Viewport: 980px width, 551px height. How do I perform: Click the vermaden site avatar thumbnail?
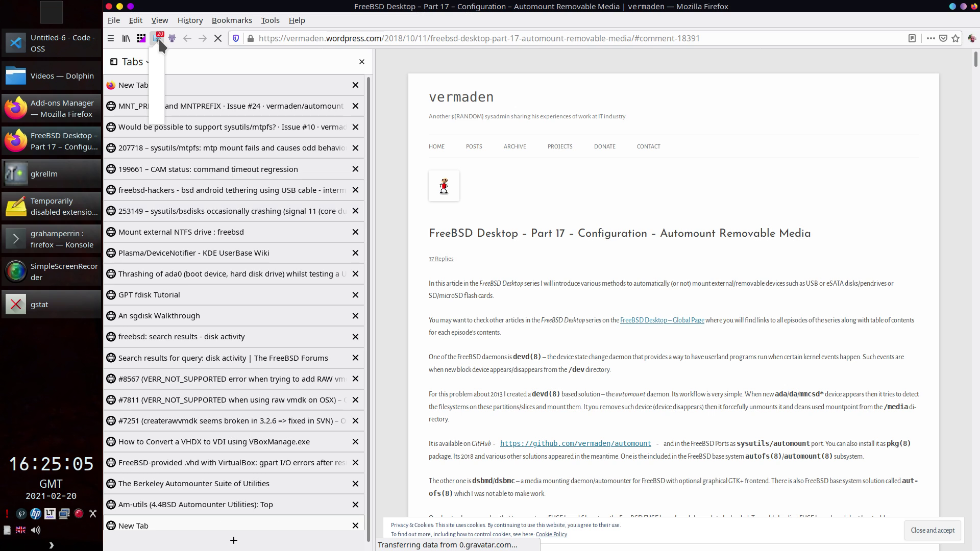click(444, 186)
